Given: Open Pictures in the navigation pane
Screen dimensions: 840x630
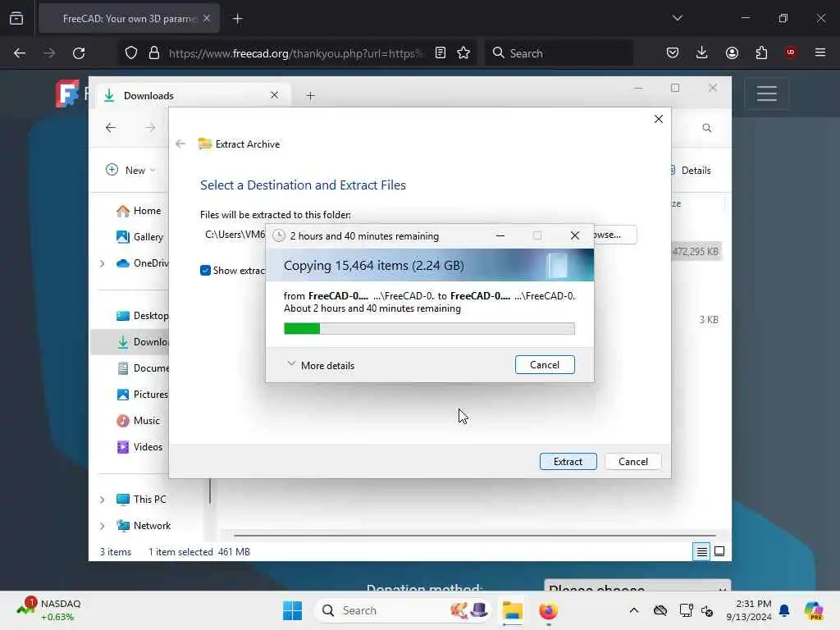Looking at the screenshot, I should [142, 395].
